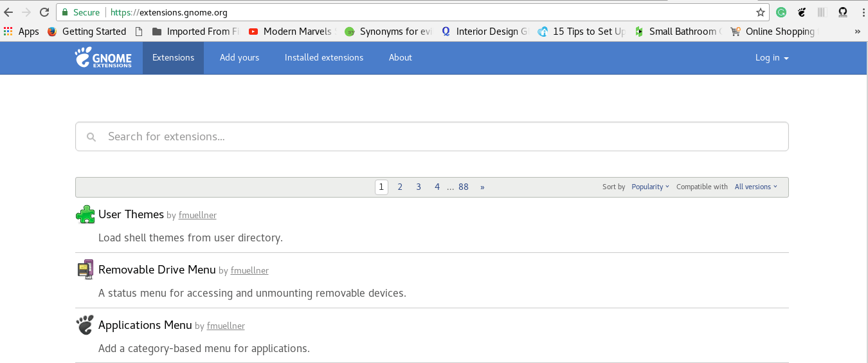The image size is (868, 363).
Task: Open the Interior Design bookmark
Action: [485, 32]
